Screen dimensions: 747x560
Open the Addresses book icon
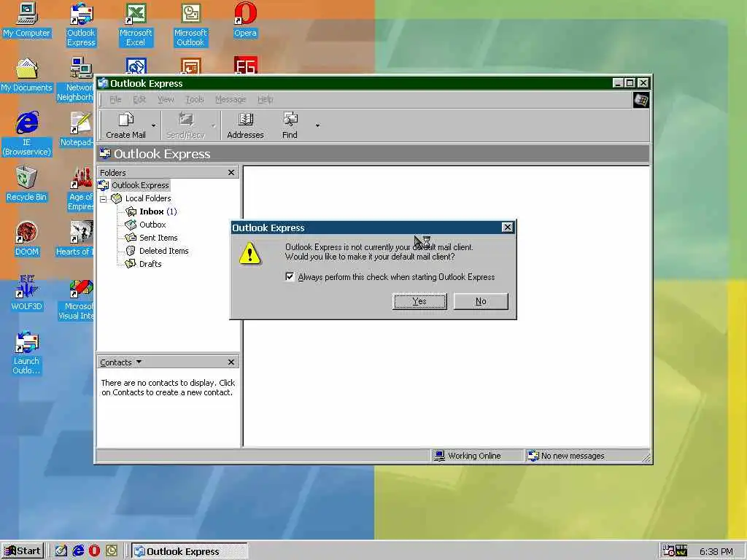tap(245, 119)
